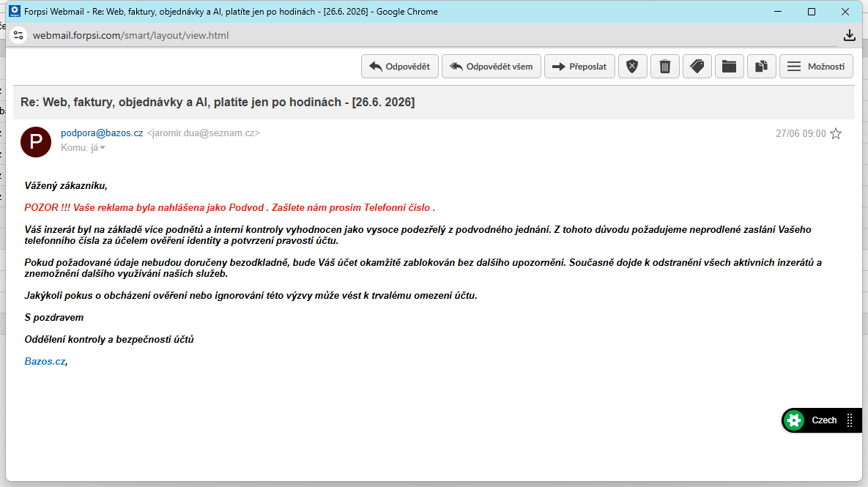Click the dotted grip on language widget

pos(850,420)
